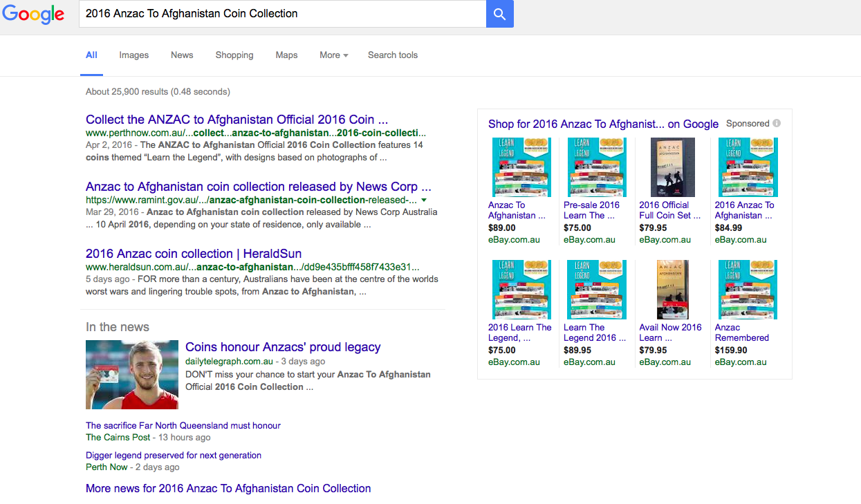Click the footballer news photo thumbnail
The height and width of the screenshot is (504, 861).
(132, 374)
